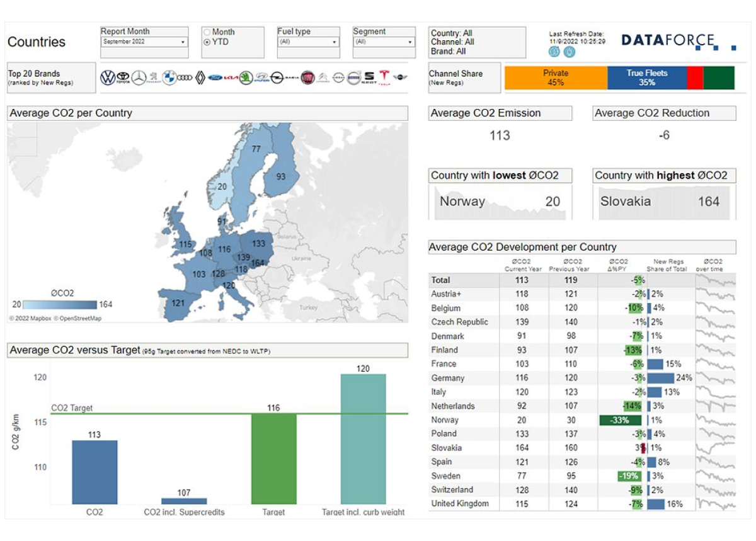Select the True Fleets 35% segment
Viewport: 756px width, 541px height.
pos(646,77)
